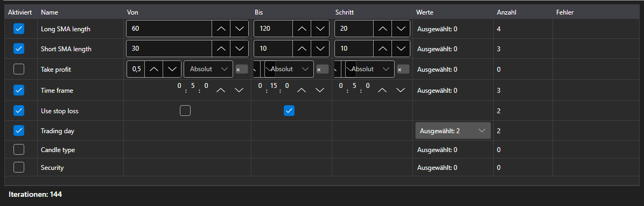Viewport: 644px width, 206px height.
Task: Select the Candle type row name
Action: (x=58, y=150)
